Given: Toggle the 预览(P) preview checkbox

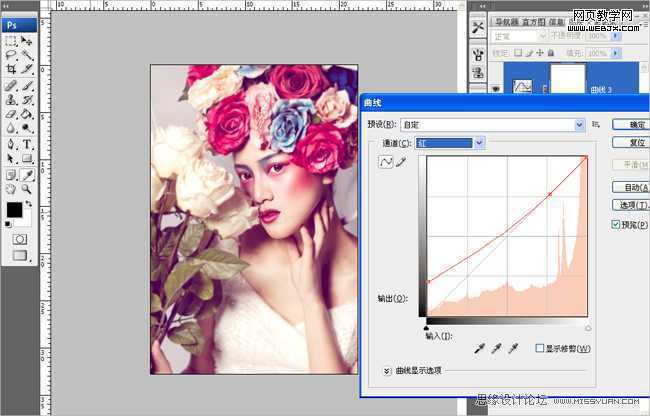Looking at the screenshot, I should 616,225.
